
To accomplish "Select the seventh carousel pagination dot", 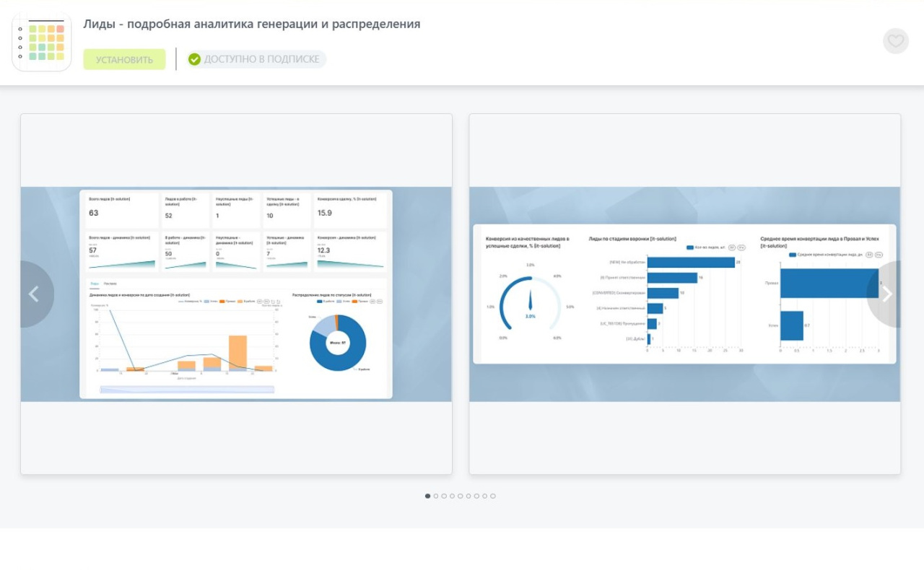I will pos(476,496).
